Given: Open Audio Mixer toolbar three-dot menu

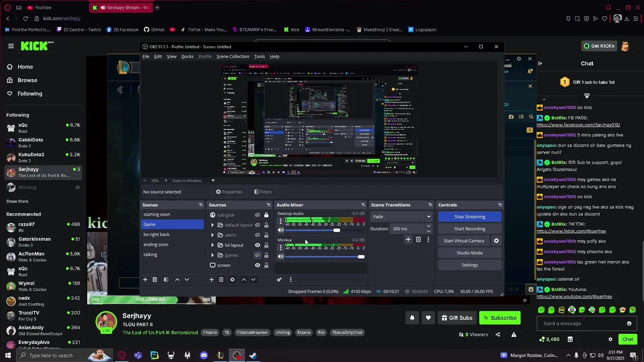Looking at the screenshot, I should (290, 280).
